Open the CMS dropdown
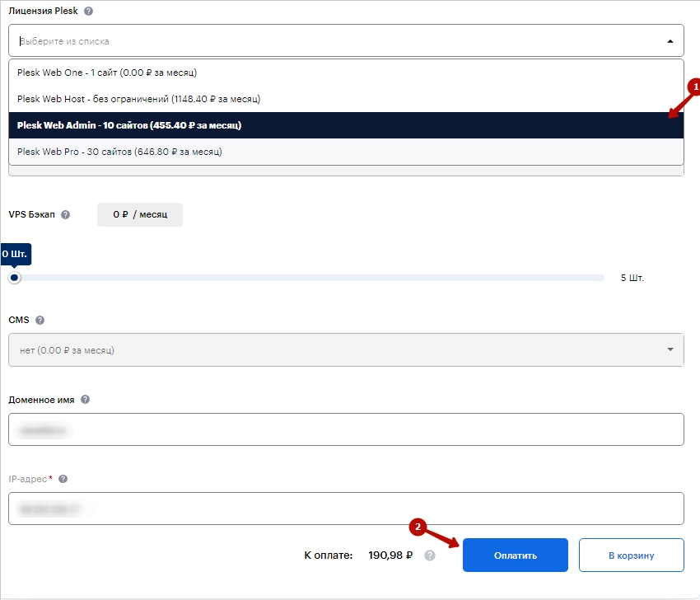The image size is (700, 600). tap(346, 349)
